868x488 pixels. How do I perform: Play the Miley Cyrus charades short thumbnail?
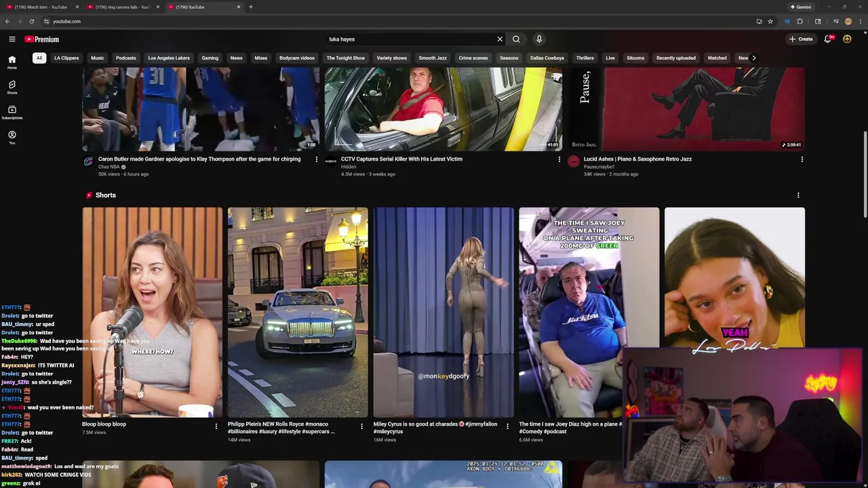(x=443, y=312)
